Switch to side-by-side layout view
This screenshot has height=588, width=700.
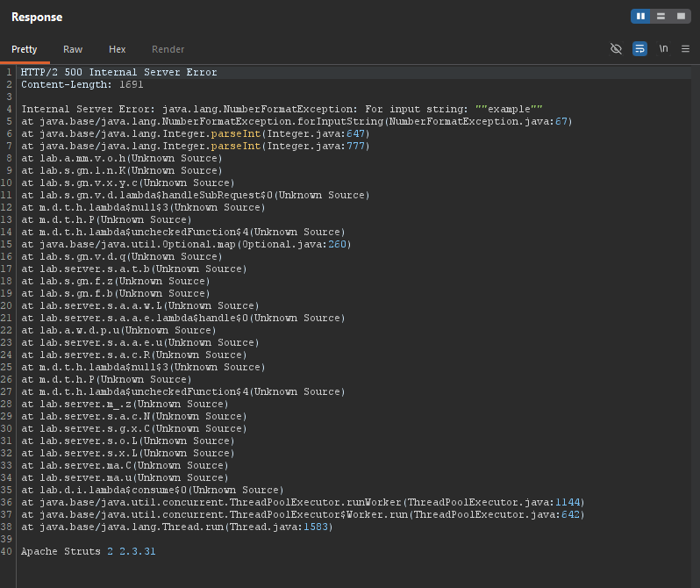tap(640, 17)
